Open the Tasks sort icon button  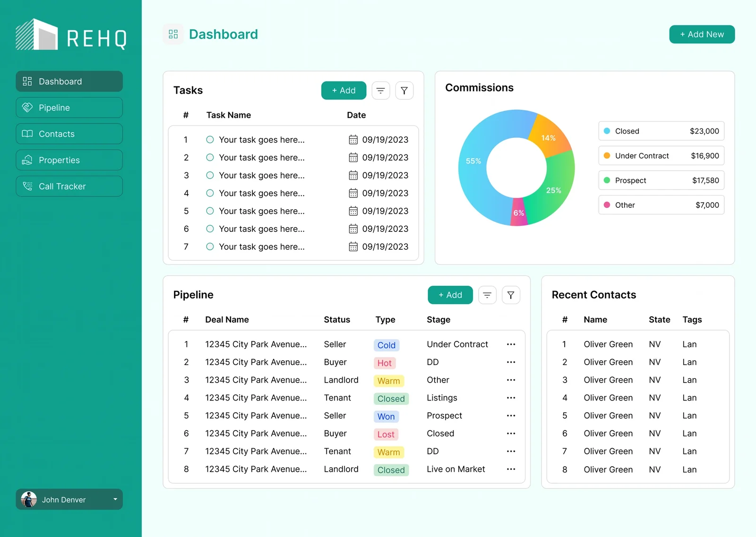[380, 90]
